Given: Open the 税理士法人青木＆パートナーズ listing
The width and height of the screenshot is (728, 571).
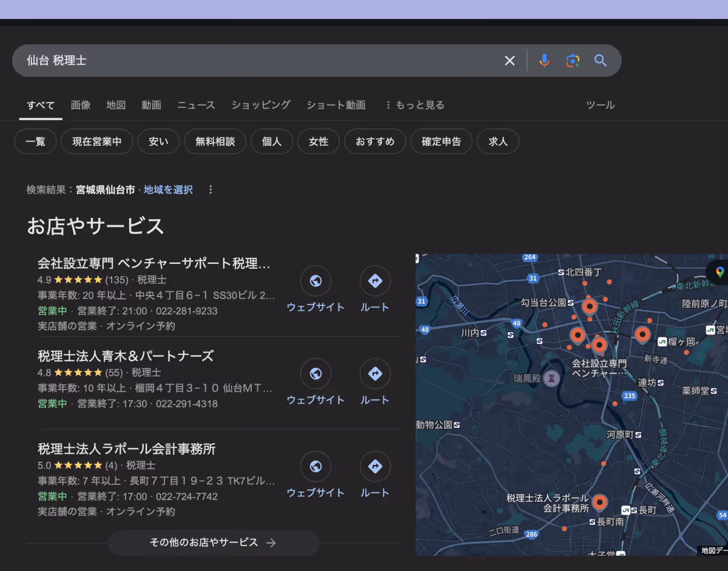Looking at the screenshot, I should [x=126, y=356].
